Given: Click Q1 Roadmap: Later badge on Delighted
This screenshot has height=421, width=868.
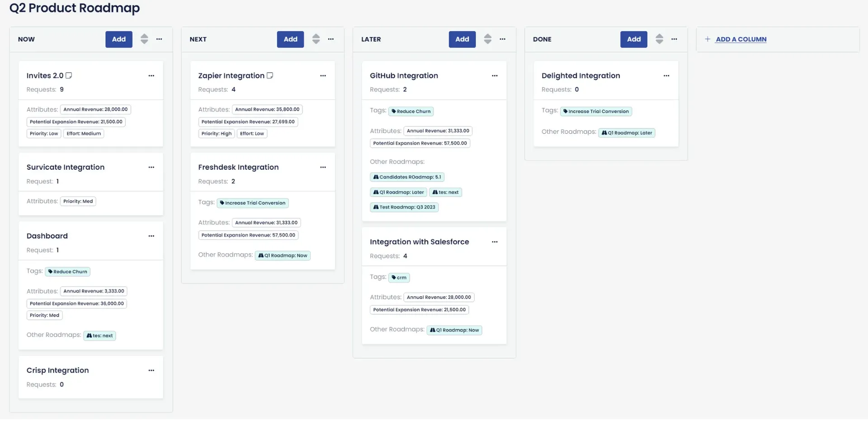Looking at the screenshot, I should (627, 133).
